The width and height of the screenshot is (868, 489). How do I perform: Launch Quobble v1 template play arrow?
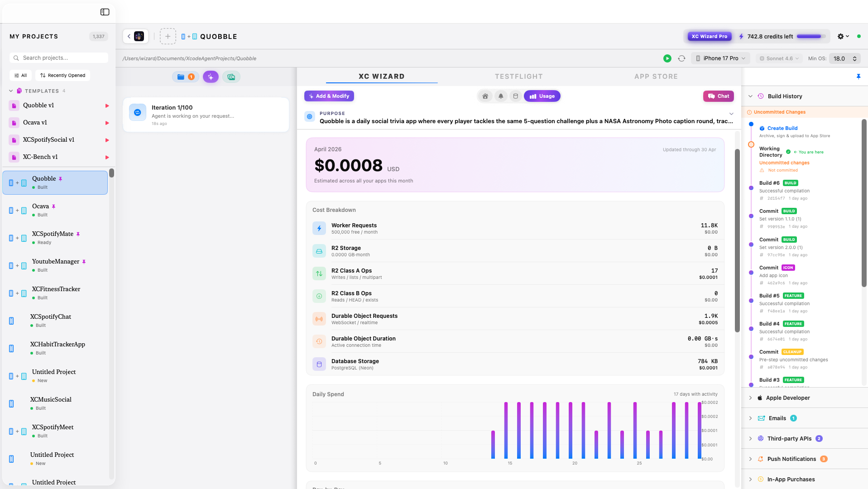point(107,105)
